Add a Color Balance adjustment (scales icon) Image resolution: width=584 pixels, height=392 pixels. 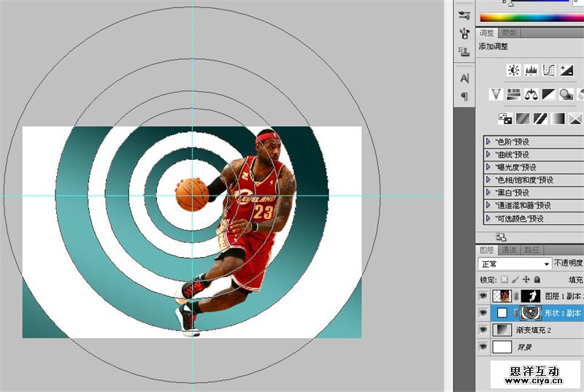tap(531, 94)
